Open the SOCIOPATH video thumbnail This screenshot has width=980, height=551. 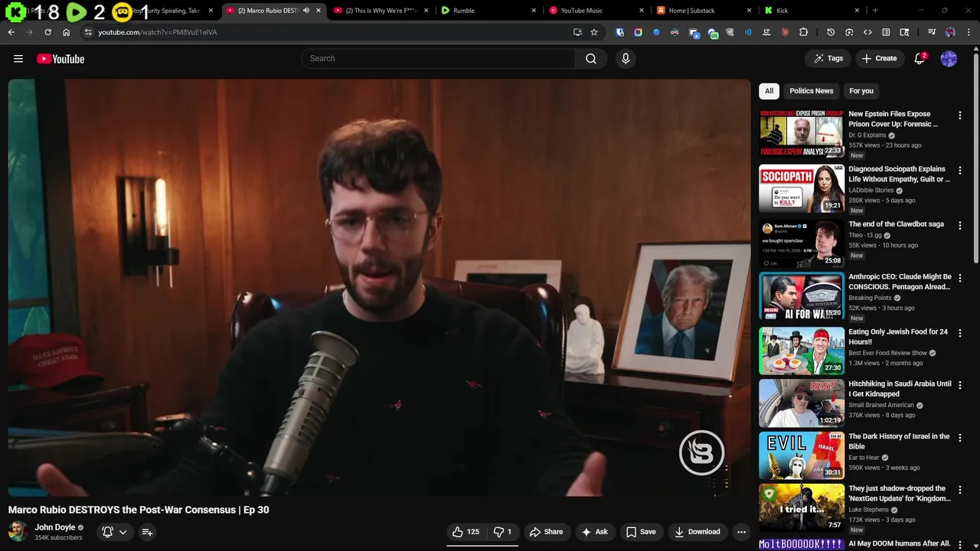coord(802,188)
